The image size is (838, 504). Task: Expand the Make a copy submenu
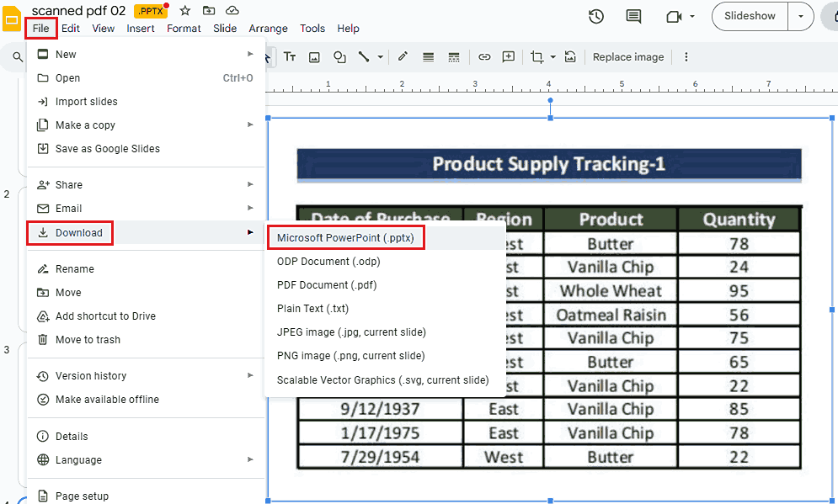point(250,125)
